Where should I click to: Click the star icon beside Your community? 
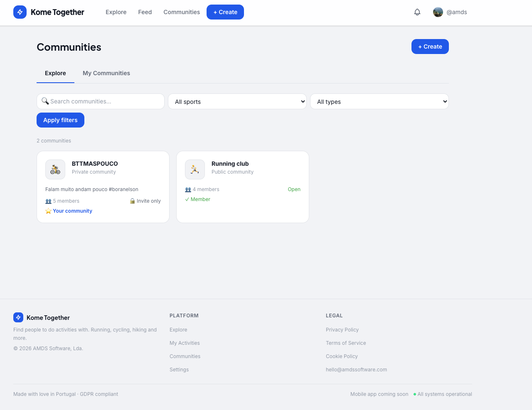click(x=48, y=211)
